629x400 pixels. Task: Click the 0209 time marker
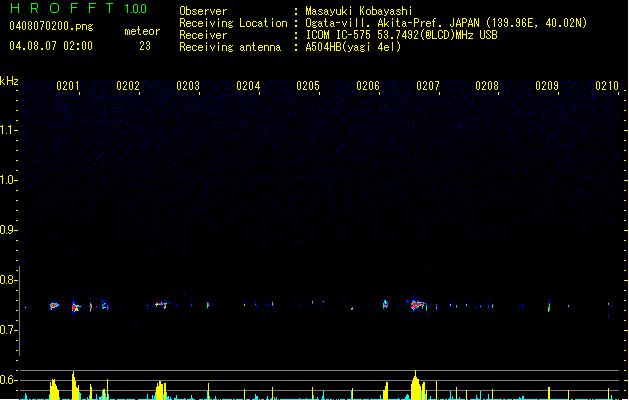(x=547, y=86)
